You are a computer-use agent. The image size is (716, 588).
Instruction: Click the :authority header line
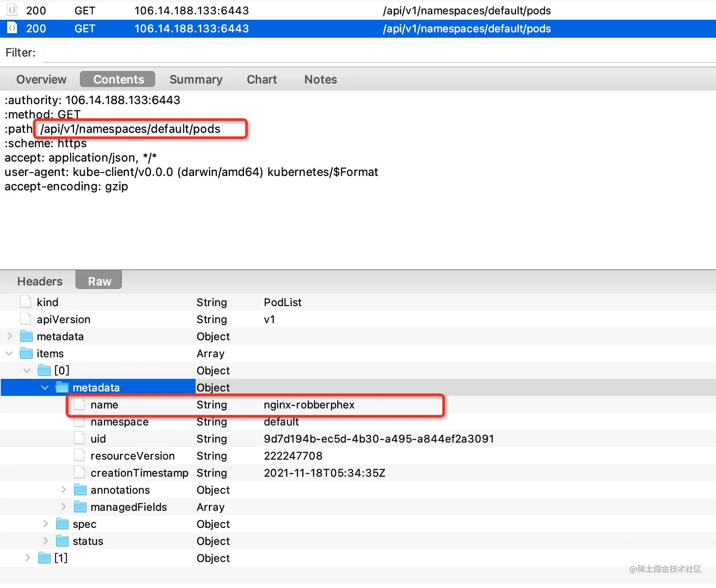click(92, 100)
